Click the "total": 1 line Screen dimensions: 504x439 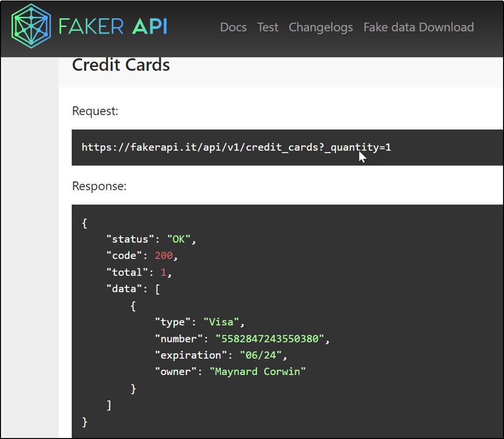click(139, 273)
